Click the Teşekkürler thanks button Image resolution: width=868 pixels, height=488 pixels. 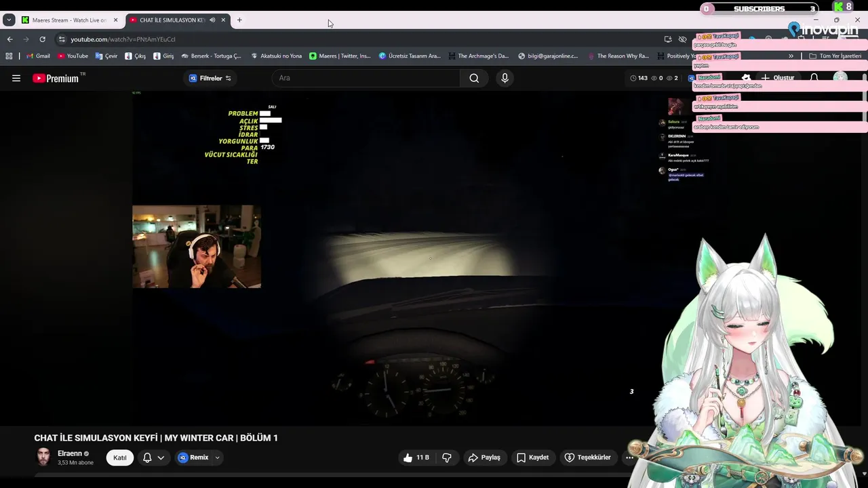click(588, 457)
